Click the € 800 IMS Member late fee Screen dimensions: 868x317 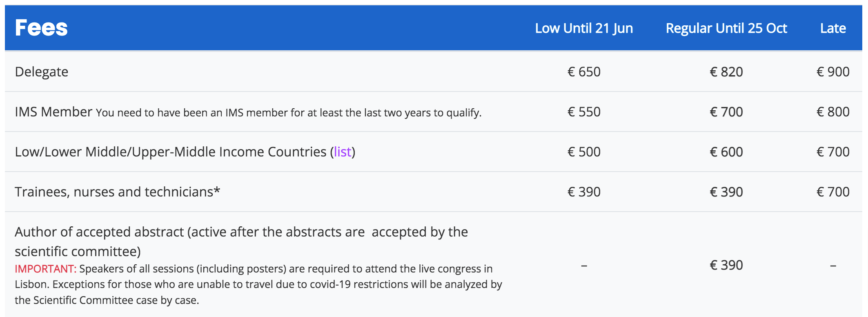tap(833, 112)
